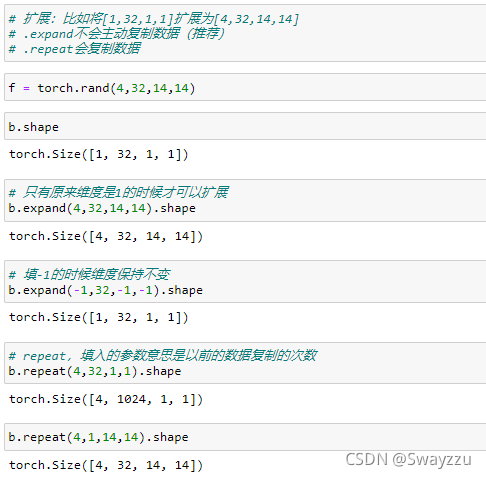Click the b.repeat(4,1,14,14).shape cell

(245, 437)
